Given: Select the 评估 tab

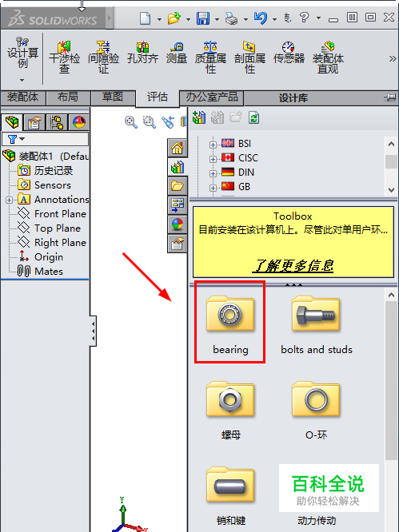Looking at the screenshot, I should [158, 97].
